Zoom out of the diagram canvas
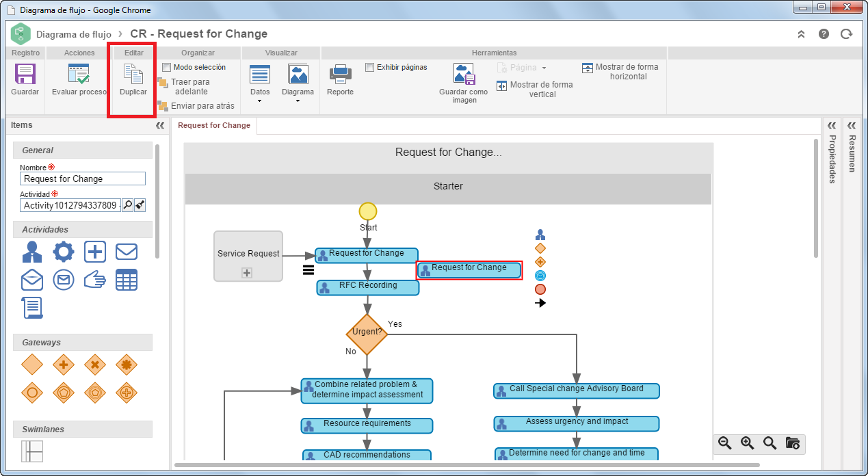Screen dimensions: 868x476 [x=725, y=443]
